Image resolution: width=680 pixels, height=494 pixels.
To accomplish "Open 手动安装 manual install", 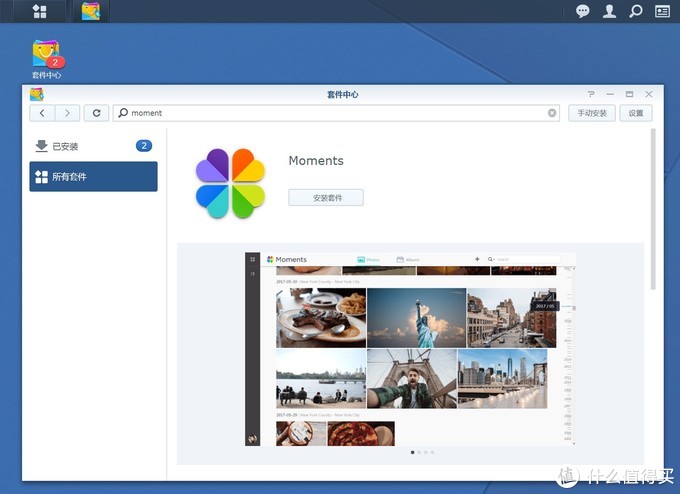I will (x=592, y=113).
